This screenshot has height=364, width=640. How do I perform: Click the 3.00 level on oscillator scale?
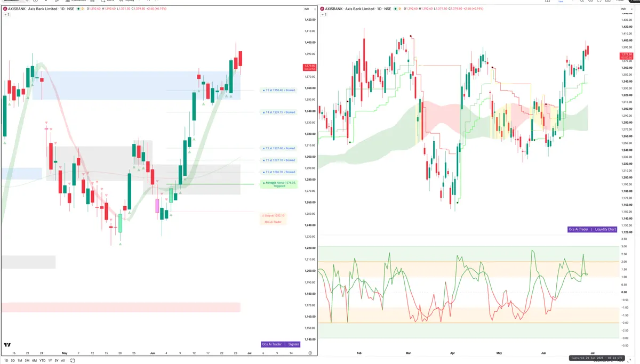[x=623, y=246]
